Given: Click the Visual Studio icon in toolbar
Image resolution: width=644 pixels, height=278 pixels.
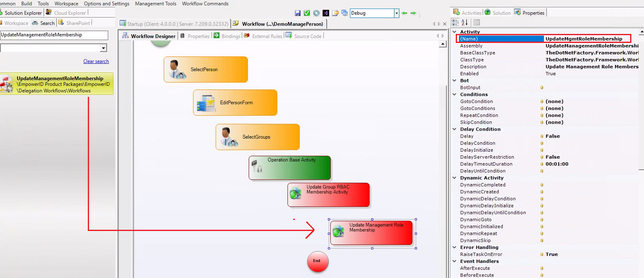Looking at the screenshot, I should point(325,13).
